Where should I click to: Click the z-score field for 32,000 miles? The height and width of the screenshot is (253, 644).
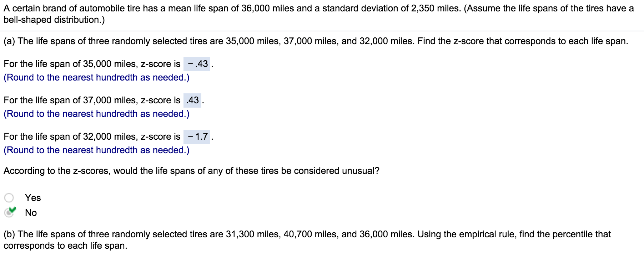coord(197,137)
